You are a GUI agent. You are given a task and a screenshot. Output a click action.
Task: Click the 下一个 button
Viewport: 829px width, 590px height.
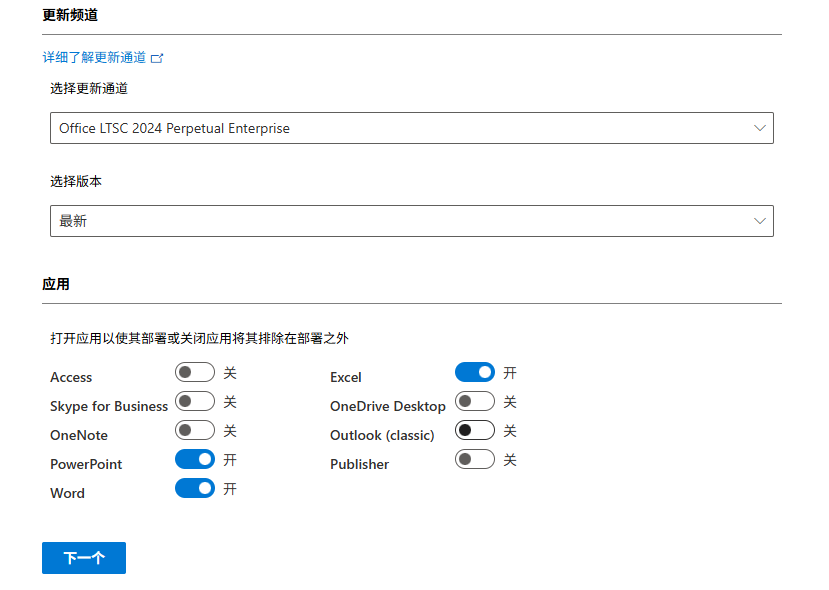point(84,558)
